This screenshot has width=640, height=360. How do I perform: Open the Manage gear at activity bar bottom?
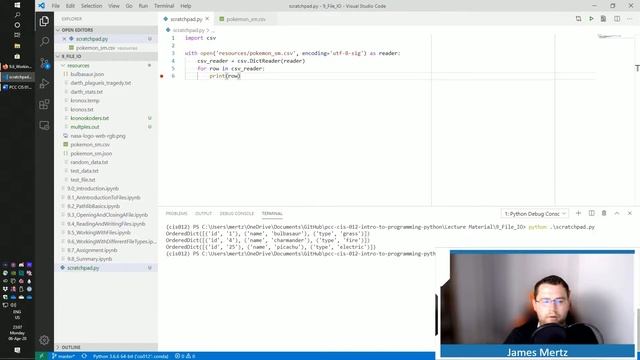point(44,340)
